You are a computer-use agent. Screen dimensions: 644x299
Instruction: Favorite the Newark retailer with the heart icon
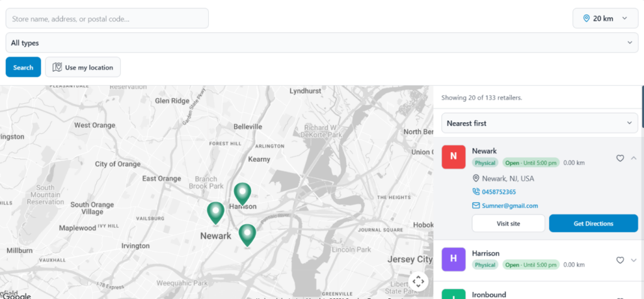620,158
